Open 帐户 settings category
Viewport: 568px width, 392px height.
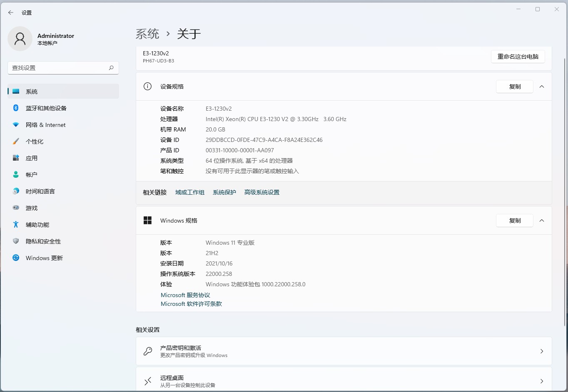(63, 174)
